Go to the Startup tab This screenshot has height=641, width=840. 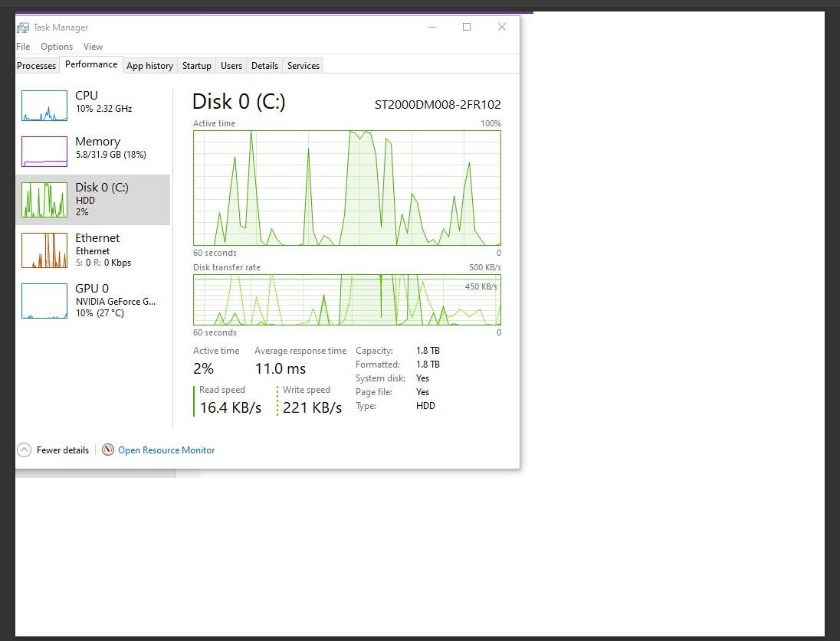point(197,66)
